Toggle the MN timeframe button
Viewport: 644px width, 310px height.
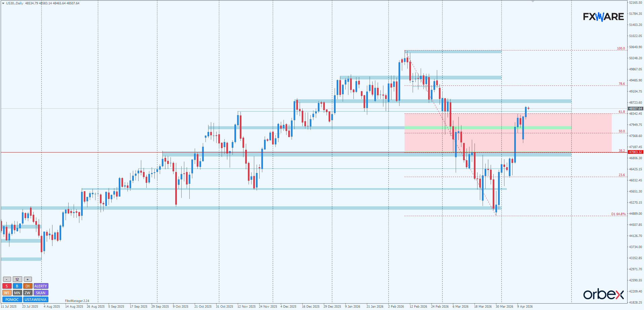(x=17, y=293)
